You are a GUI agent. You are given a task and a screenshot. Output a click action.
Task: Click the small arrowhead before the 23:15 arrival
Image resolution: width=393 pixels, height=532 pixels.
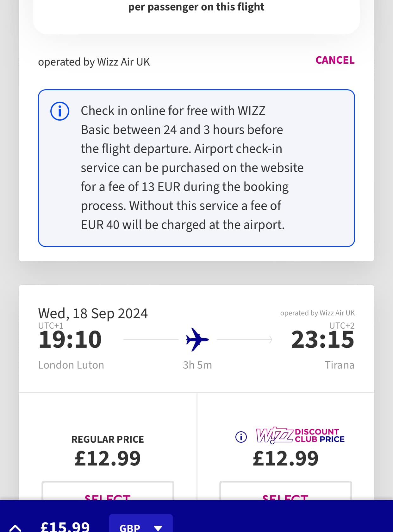270,339
